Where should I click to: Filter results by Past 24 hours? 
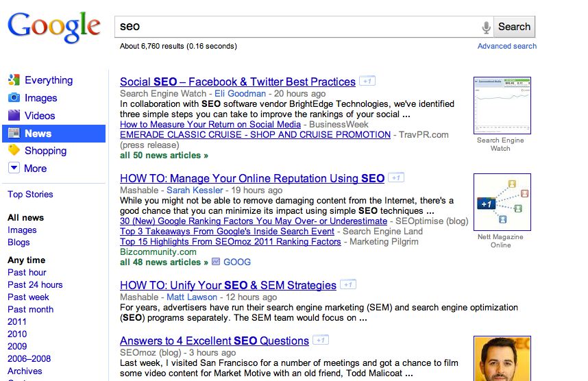[35, 284]
